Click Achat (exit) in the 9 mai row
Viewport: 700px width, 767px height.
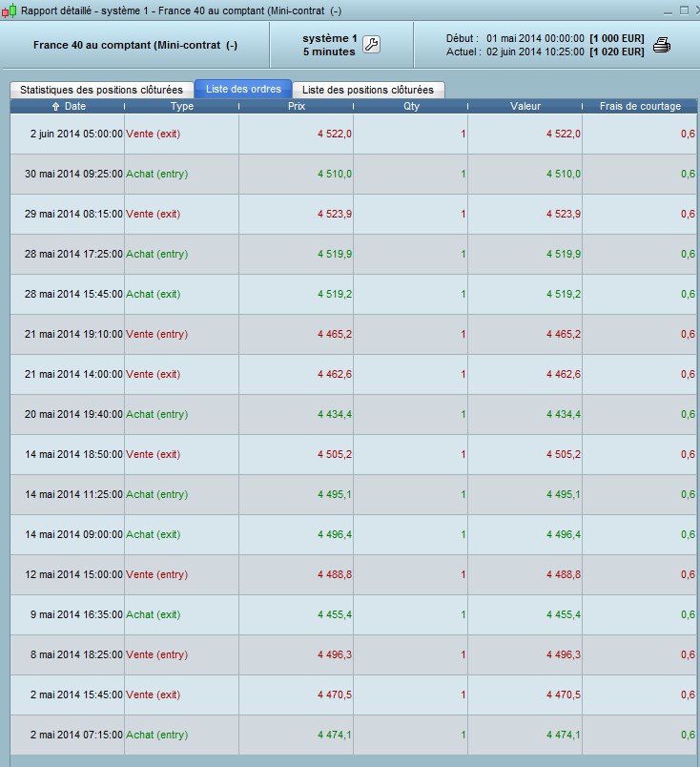coord(154,615)
